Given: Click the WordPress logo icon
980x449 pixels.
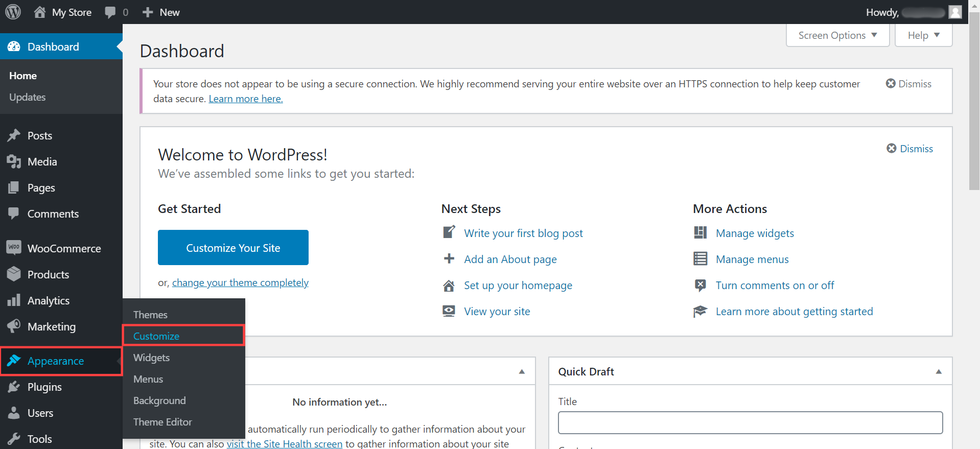Looking at the screenshot, I should click(x=13, y=12).
